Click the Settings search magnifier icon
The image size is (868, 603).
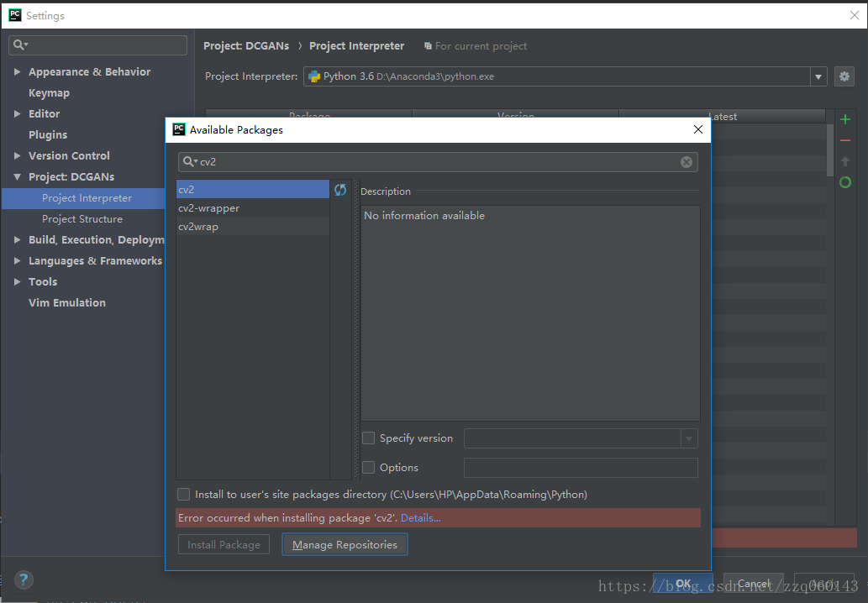coord(20,45)
